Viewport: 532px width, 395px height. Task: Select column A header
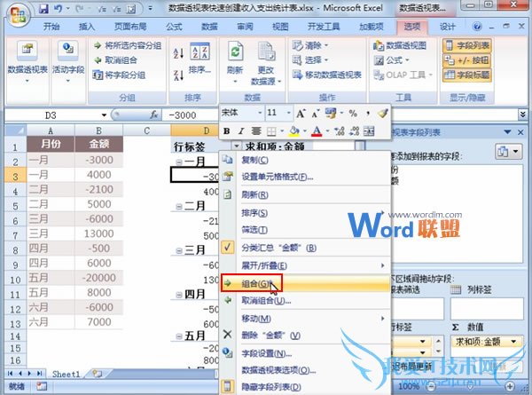click(x=51, y=130)
